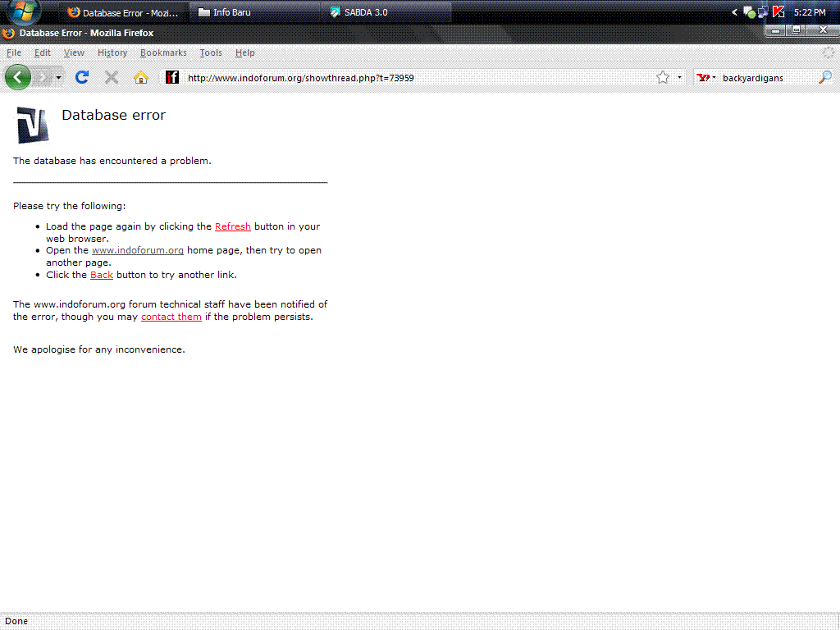Click the network connection tray icon

point(764,11)
